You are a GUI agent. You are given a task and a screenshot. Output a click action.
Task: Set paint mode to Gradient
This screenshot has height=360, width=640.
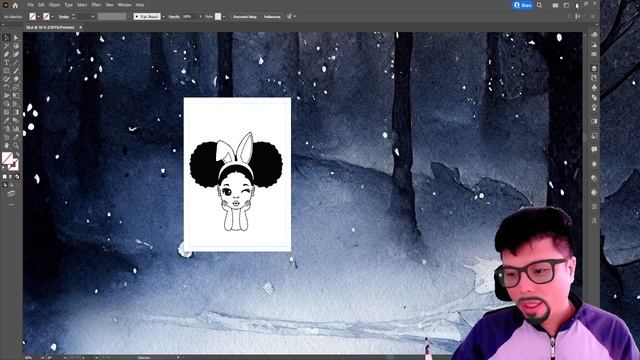[11, 177]
